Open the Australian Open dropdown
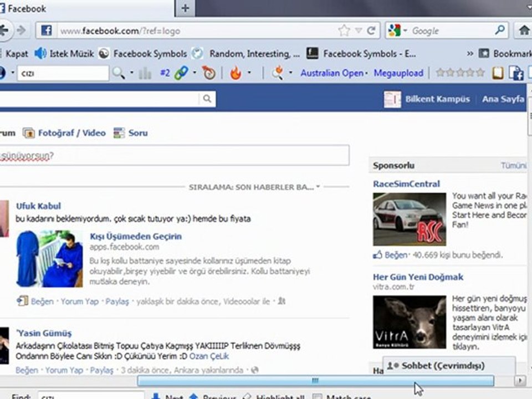 point(366,73)
